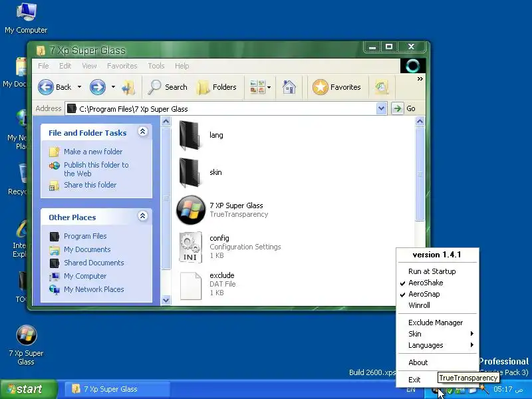Image resolution: width=532 pixels, height=399 pixels.
Task: Open the Edit menu
Action: (65, 66)
